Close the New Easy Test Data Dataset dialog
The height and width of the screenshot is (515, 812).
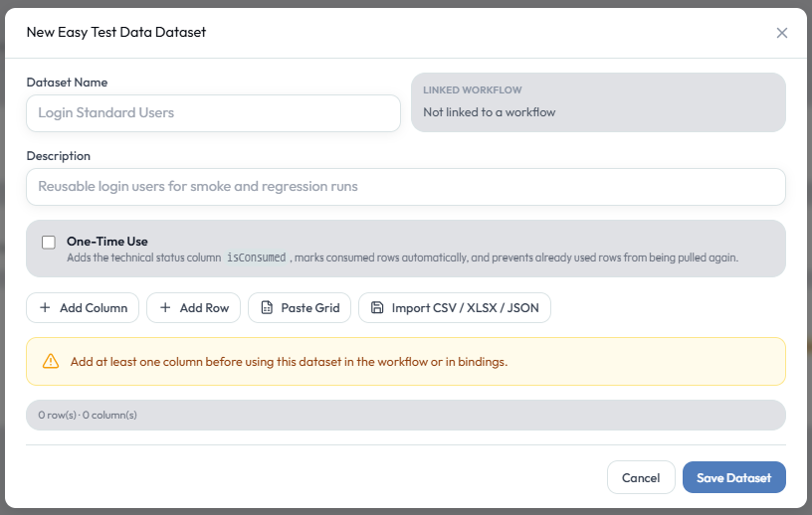point(781,33)
